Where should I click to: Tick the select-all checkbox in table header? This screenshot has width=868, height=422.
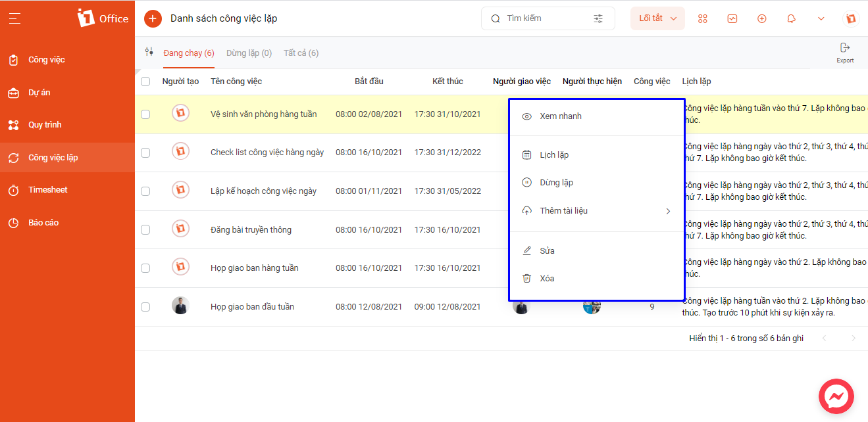click(x=145, y=82)
